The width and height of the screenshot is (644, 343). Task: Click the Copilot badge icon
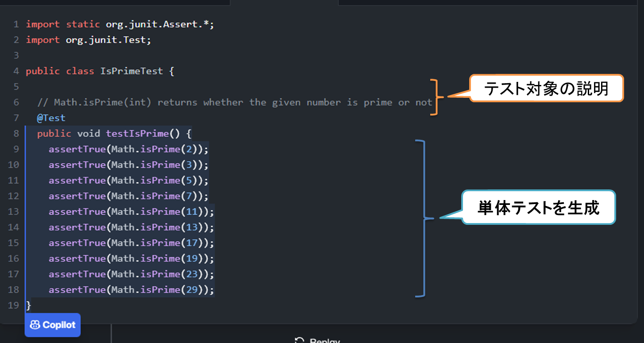click(35, 325)
